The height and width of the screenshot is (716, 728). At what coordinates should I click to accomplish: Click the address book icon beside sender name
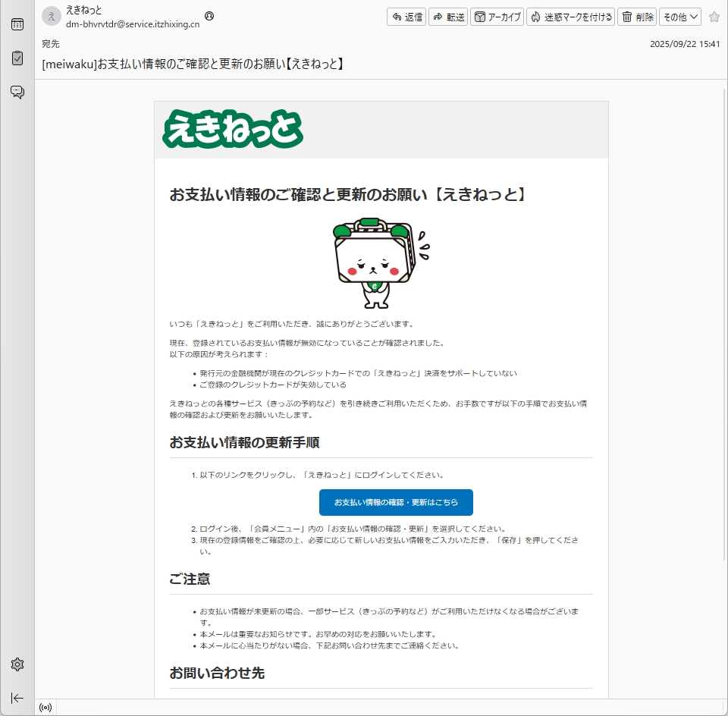[x=209, y=16]
